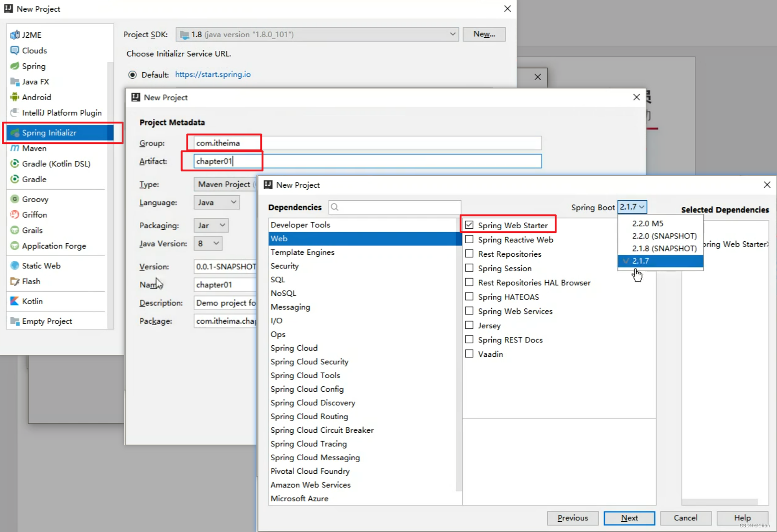Click the Flash icon

pos(15,281)
